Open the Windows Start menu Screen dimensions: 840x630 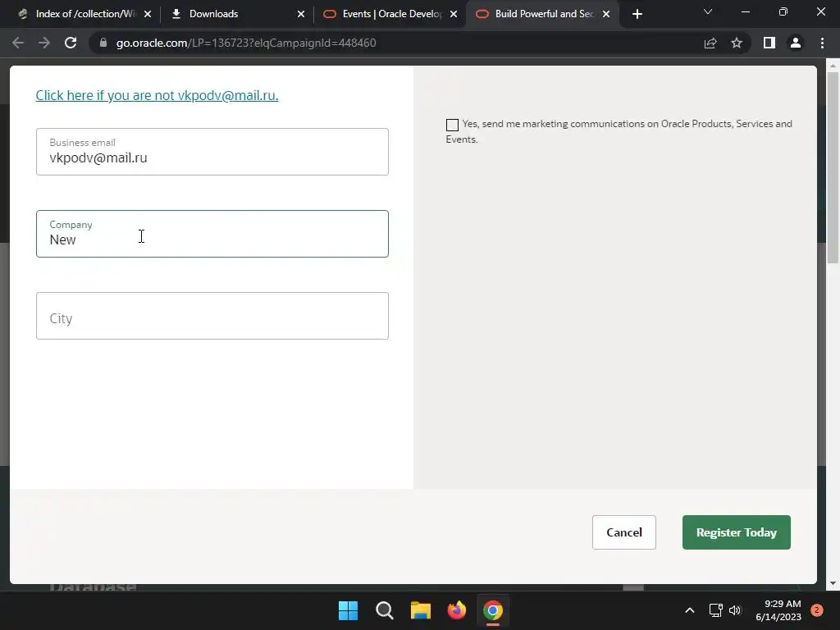coord(348,610)
